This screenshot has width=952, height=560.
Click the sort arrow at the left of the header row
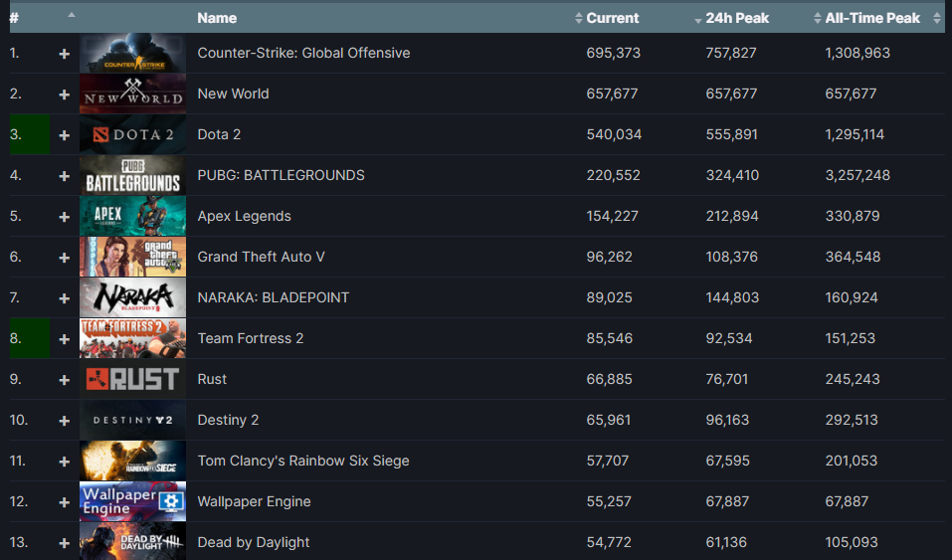71,16
